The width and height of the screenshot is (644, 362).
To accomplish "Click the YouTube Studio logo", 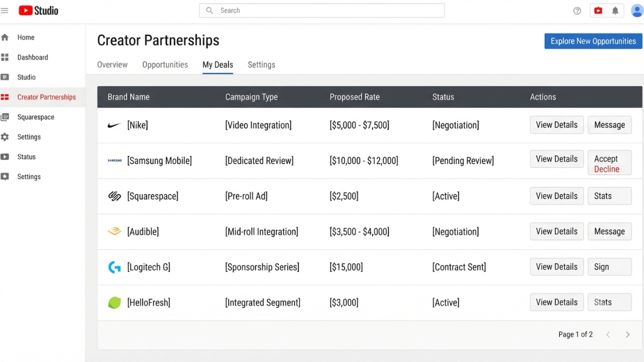I will pos(39,11).
